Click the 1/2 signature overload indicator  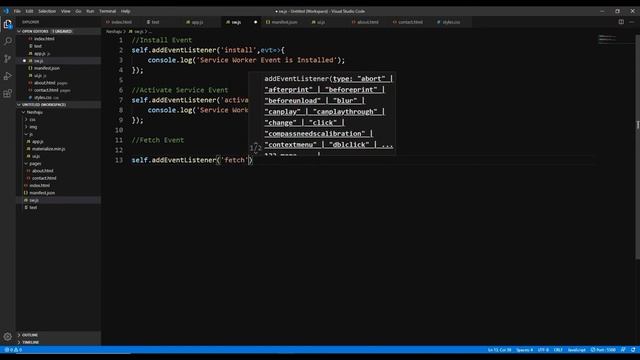(256, 148)
